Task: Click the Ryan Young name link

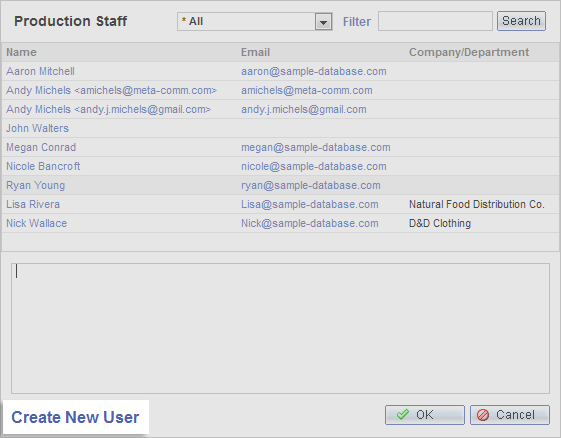Action: pos(36,185)
